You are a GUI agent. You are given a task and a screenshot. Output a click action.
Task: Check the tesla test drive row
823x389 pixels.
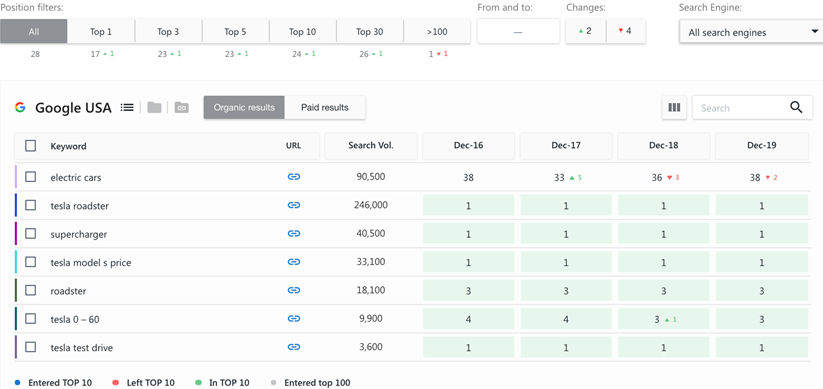coord(30,347)
